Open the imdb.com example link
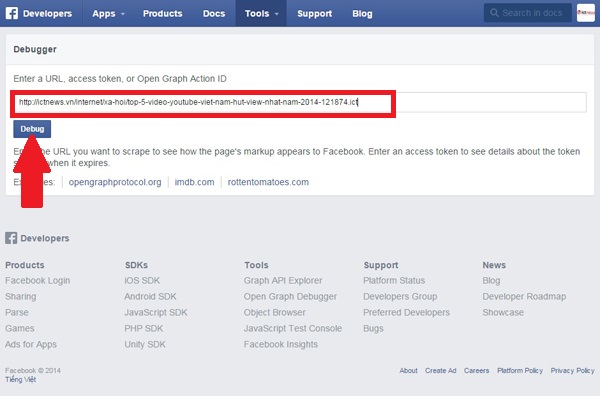Viewport: 600px width, 396px height. coord(194,182)
